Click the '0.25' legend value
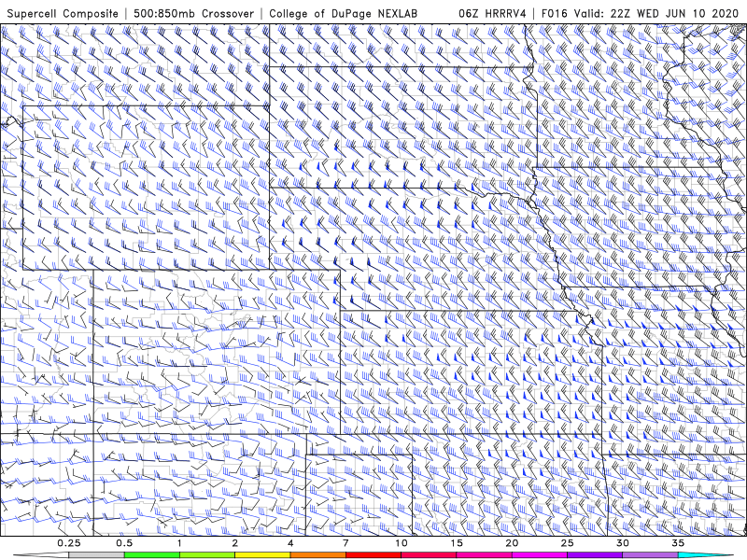This screenshot has width=747, height=560. pyautogui.click(x=68, y=543)
